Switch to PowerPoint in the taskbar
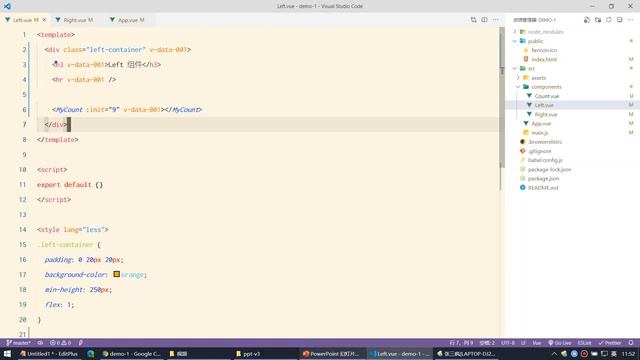 tap(331, 354)
